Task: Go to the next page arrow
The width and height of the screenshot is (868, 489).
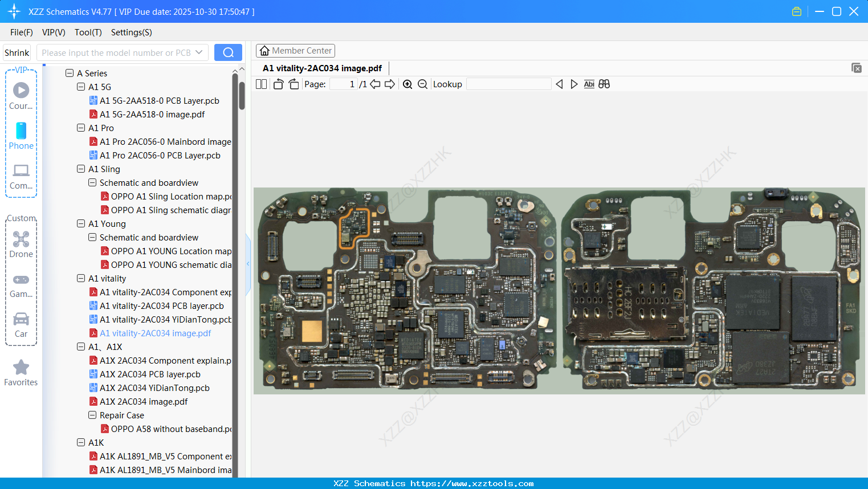Action: pos(390,84)
